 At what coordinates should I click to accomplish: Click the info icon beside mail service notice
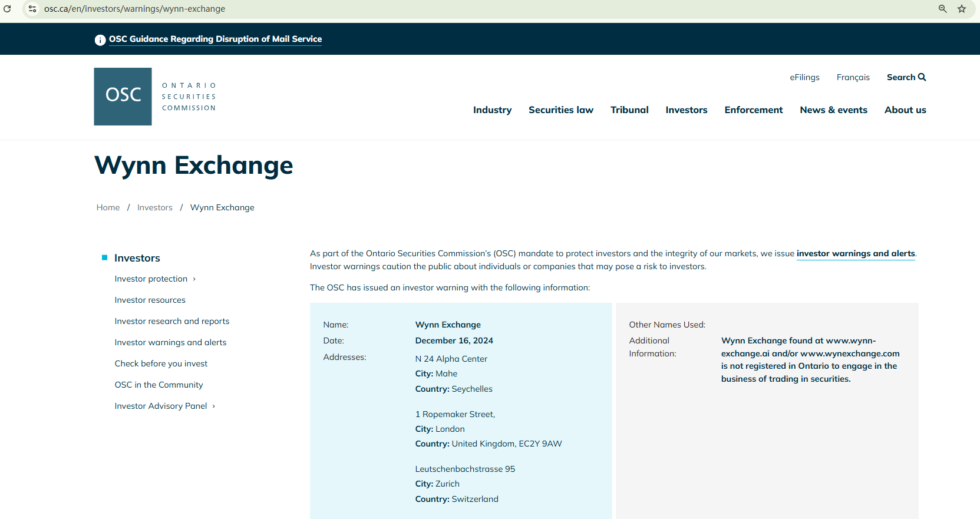coord(100,39)
